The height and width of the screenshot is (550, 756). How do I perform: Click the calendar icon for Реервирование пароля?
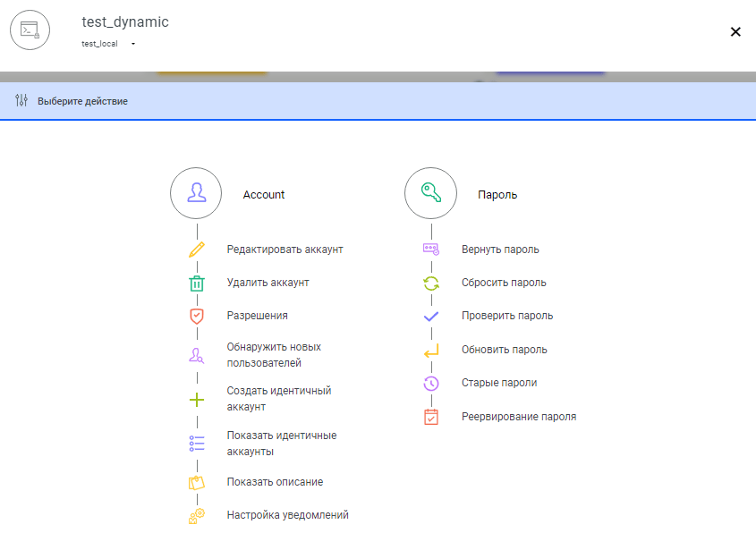[431, 417]
